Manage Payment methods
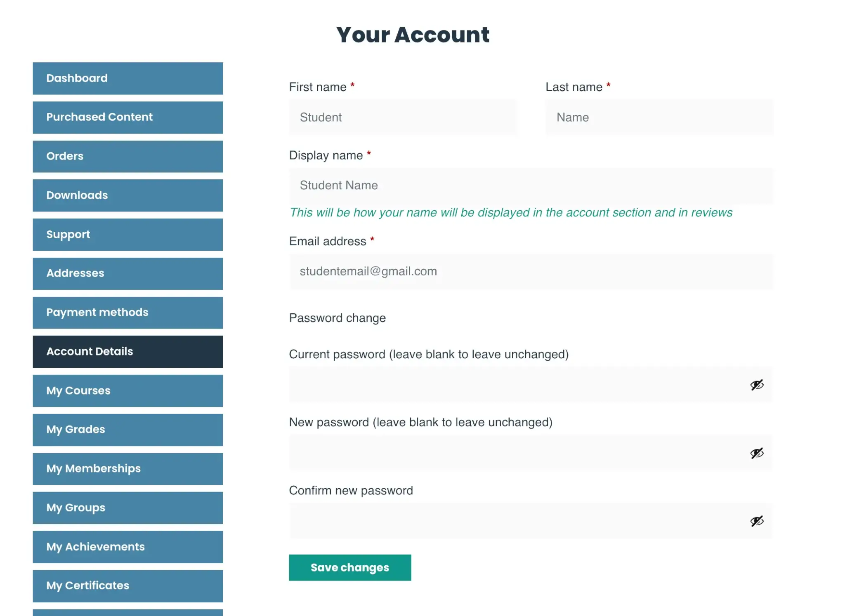Screen dimensions: 845x616 click(127, 312)
